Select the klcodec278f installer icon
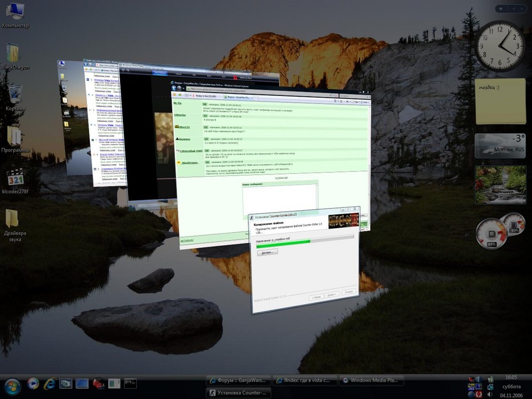 click(x=15, y=181)
